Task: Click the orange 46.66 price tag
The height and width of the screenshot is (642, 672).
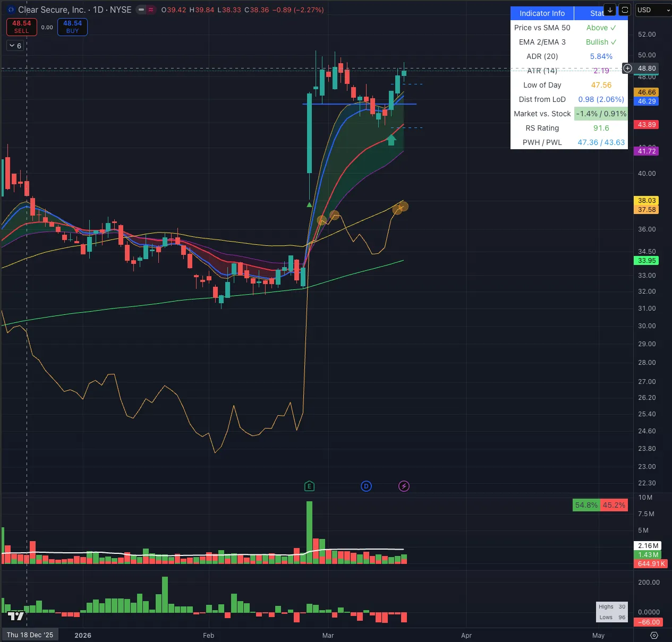Action: point(647,92)
